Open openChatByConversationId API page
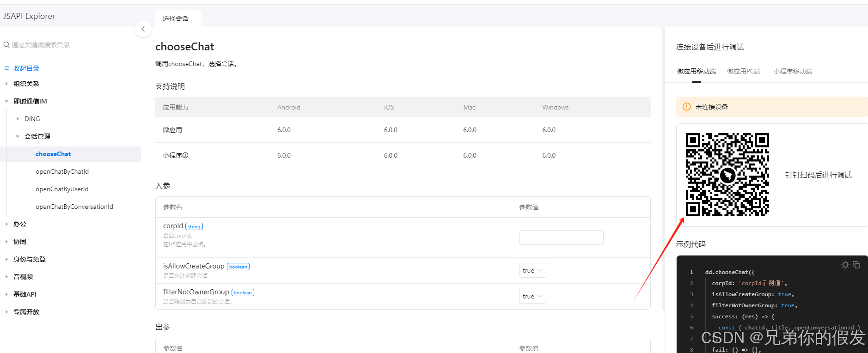This screenshot has width=868, height=353. click(x=74, y=207)
